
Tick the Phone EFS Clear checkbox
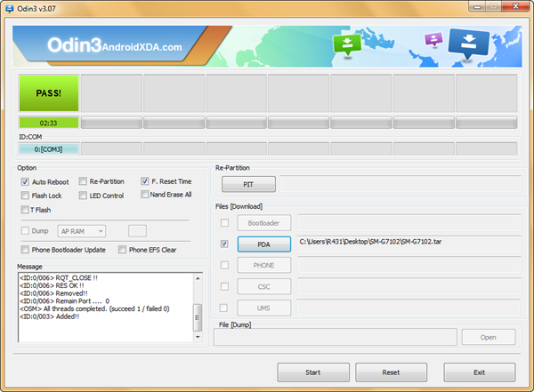tap(122, 250)
